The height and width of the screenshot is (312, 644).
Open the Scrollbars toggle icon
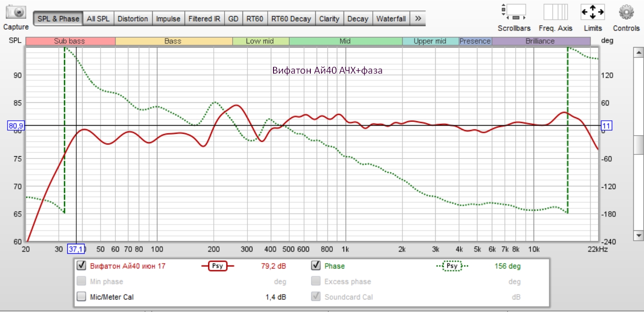point(514,12)
